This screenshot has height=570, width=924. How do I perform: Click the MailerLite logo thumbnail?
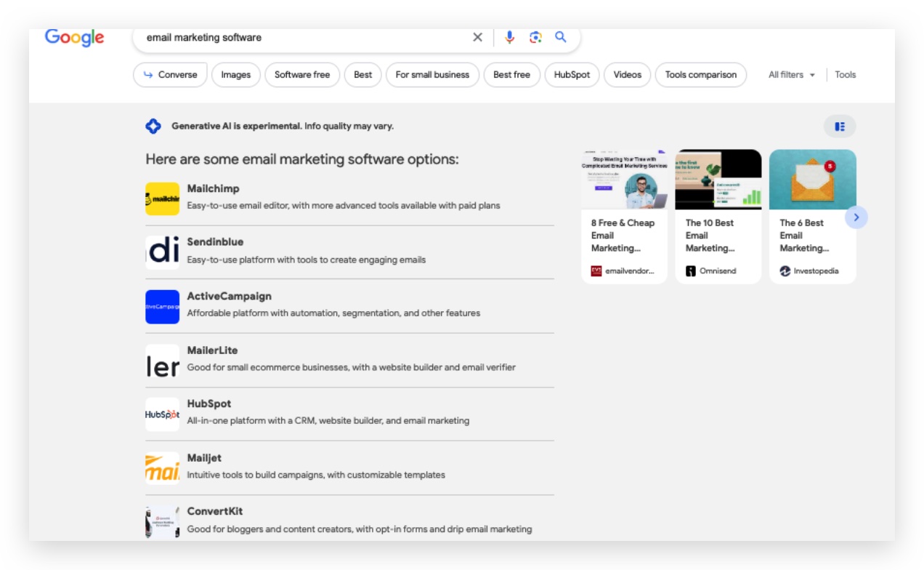(162, 361)
